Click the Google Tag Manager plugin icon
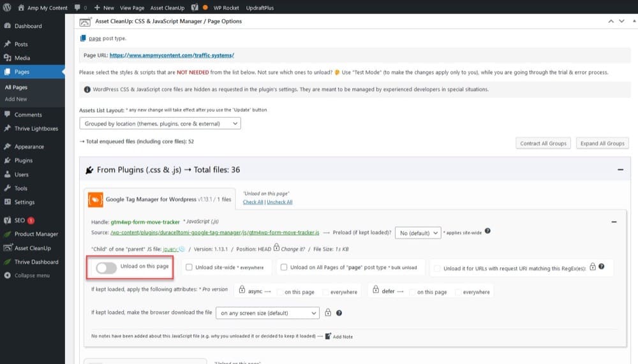The image size is (638, 364). point(96,200)
